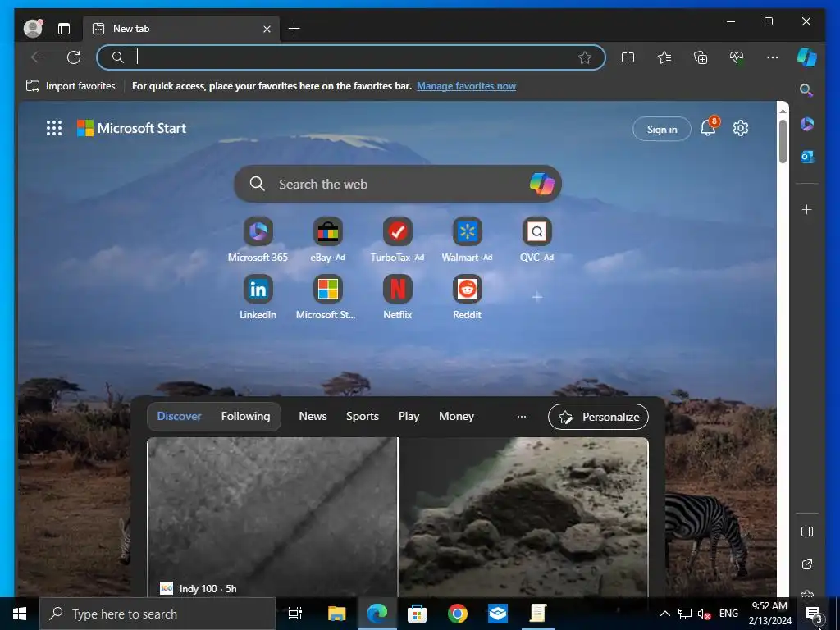Open the Microsoft Start app launcher grid

[x=54, y=128]
